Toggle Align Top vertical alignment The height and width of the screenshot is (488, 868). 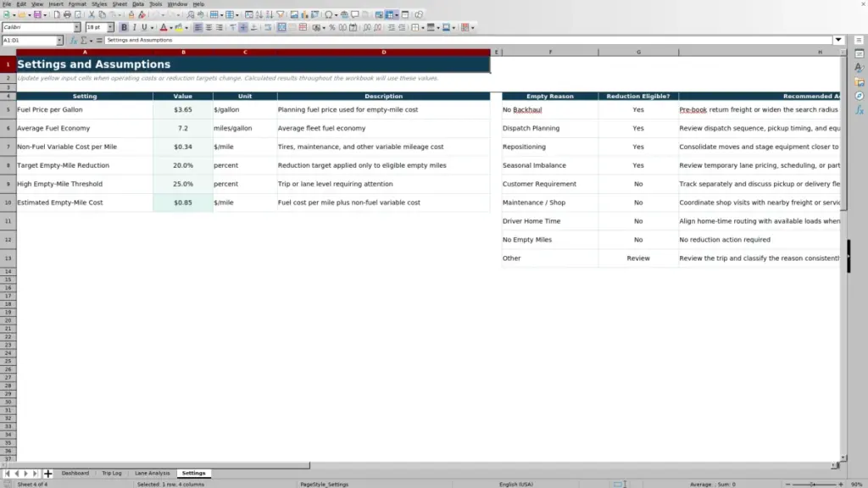(233, 27)
